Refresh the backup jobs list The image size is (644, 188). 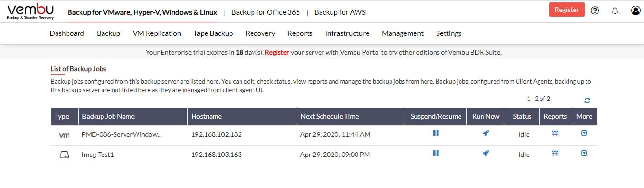point(587,100)
